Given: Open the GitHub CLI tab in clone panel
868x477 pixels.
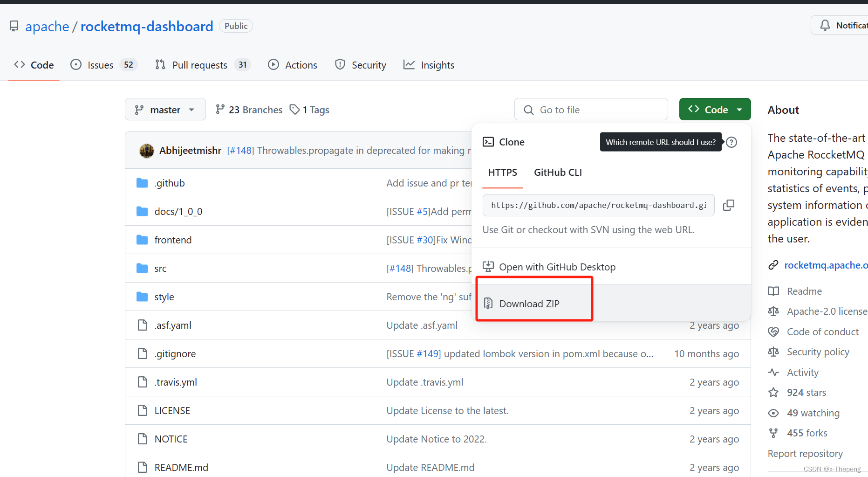Looking at the screenshot, I should (558, 172).
